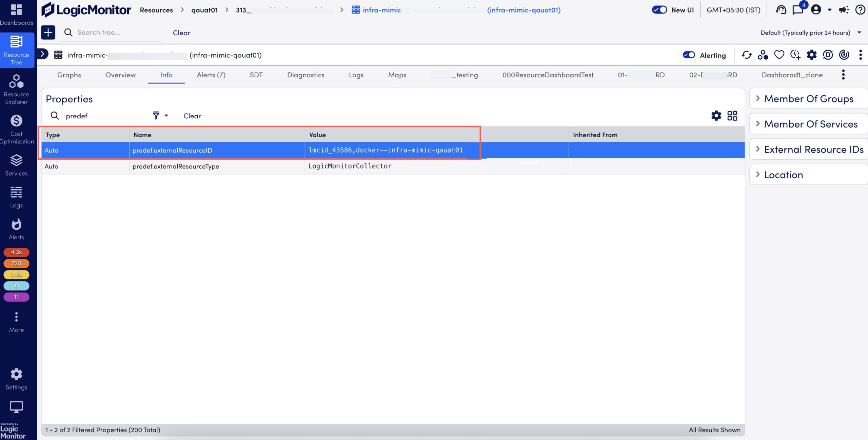This screenshot has height=440, width=868.
Task: Open Resource Tree in sidebar
Action: click(x=16, y=50)
